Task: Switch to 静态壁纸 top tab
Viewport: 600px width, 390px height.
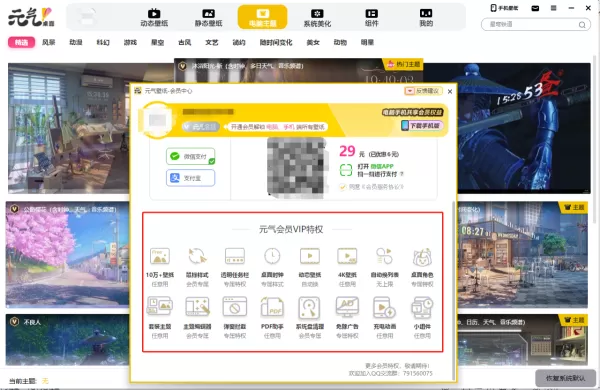Action: pyautogui.click(x=209, y=18)
